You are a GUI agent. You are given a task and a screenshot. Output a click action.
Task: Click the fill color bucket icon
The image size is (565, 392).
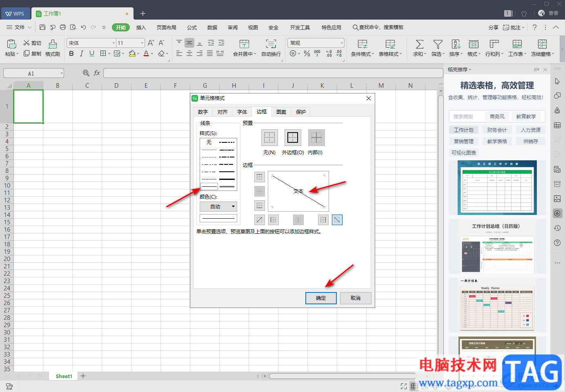coord(132,53)
